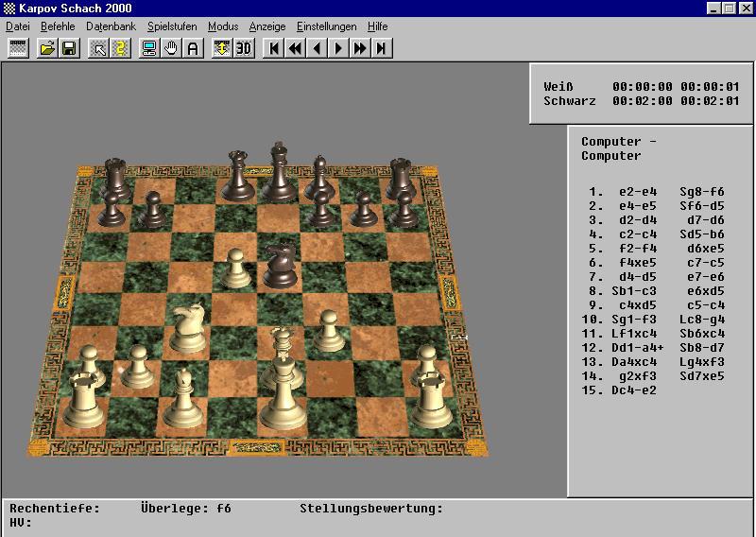Click the hand icon in toolbar
The height and width of the screenshot is (537, 756).
pos(171,48)
